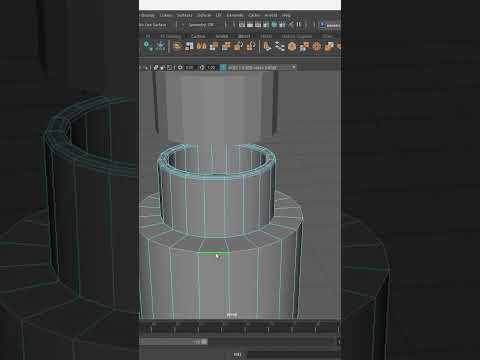Click the Bridge shelf icon
Viewport: 480px width, 360px height.
click(280, 46)
